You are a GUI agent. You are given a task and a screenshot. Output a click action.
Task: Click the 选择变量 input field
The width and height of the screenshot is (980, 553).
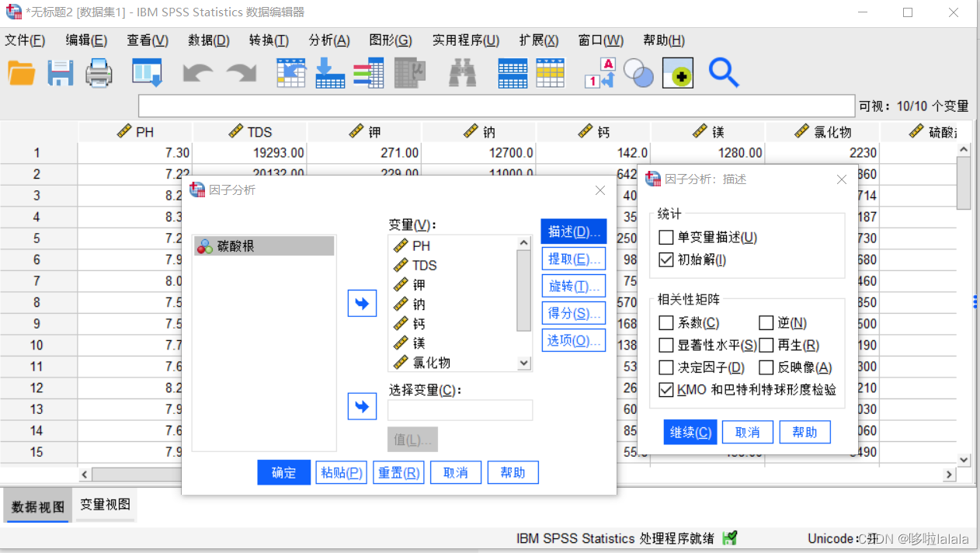click(x=460, y=410)
